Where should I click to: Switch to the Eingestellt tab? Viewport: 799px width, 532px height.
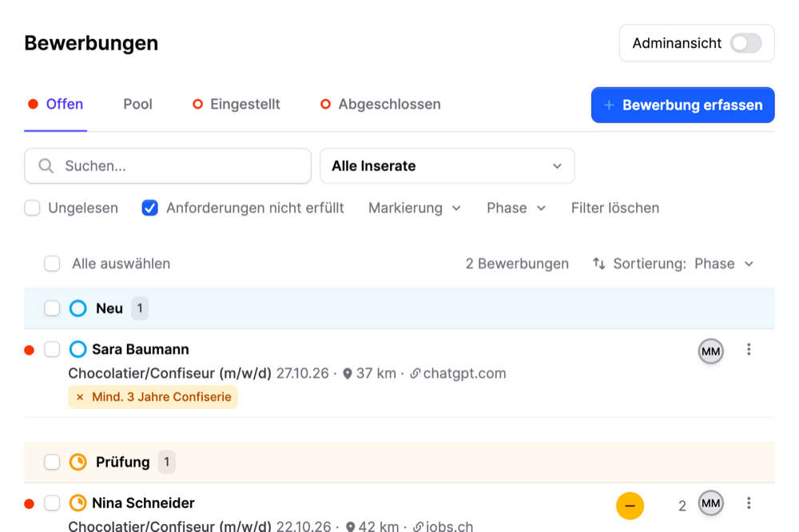coord(237,105)
